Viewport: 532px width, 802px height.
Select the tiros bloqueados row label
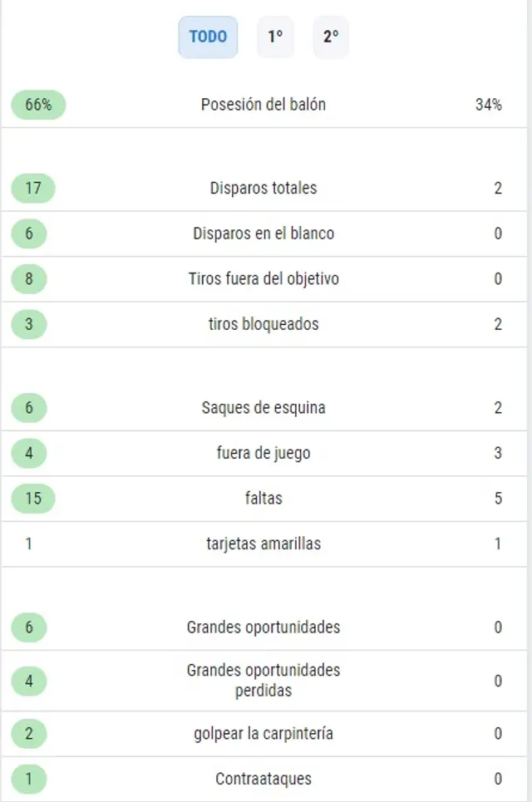click(264, 324)
